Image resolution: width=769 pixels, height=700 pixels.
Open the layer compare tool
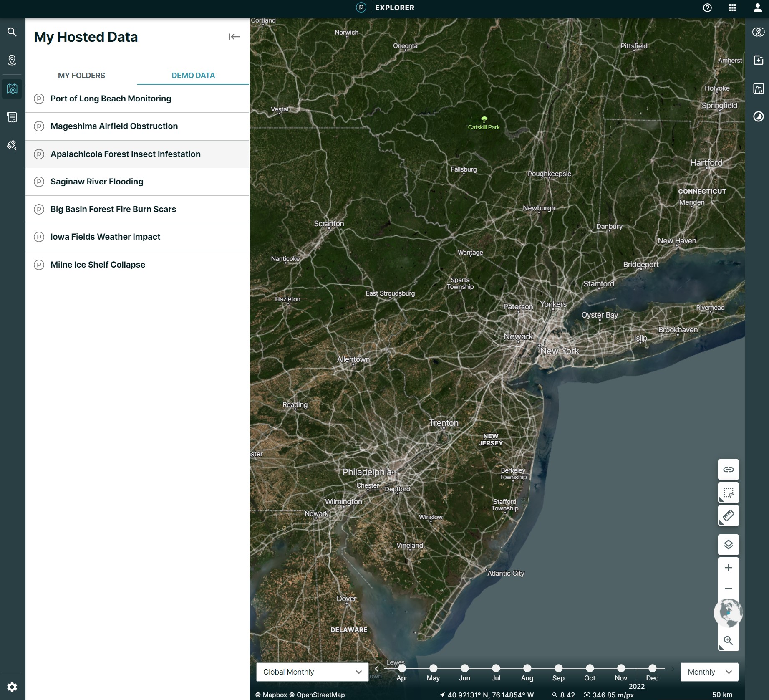(759, 32)
